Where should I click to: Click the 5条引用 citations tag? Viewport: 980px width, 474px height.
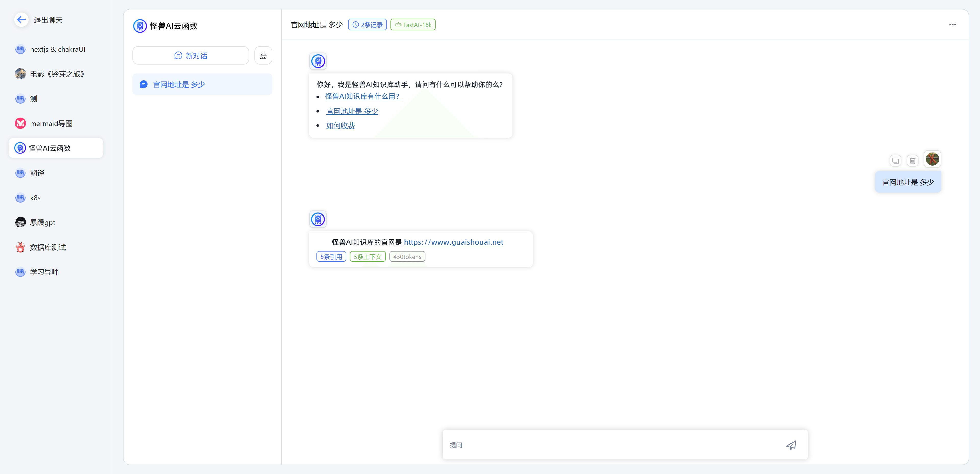[x=331, y=257]
